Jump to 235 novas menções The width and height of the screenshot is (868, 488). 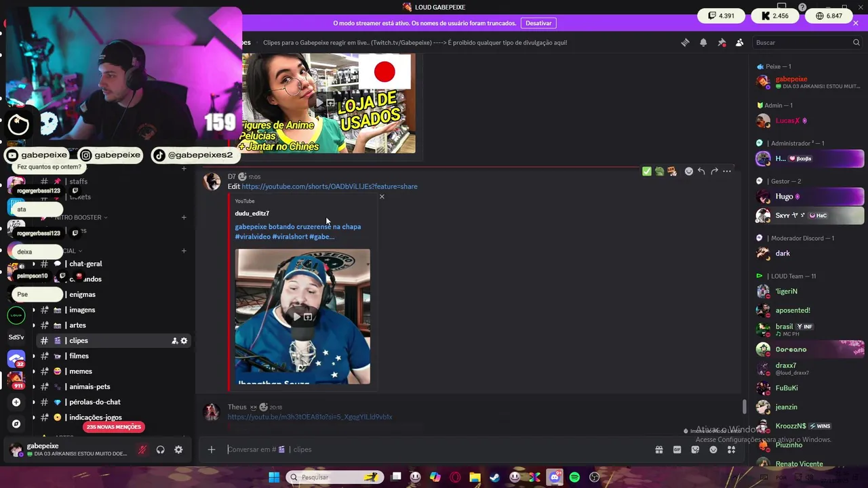tap(113, 427)
